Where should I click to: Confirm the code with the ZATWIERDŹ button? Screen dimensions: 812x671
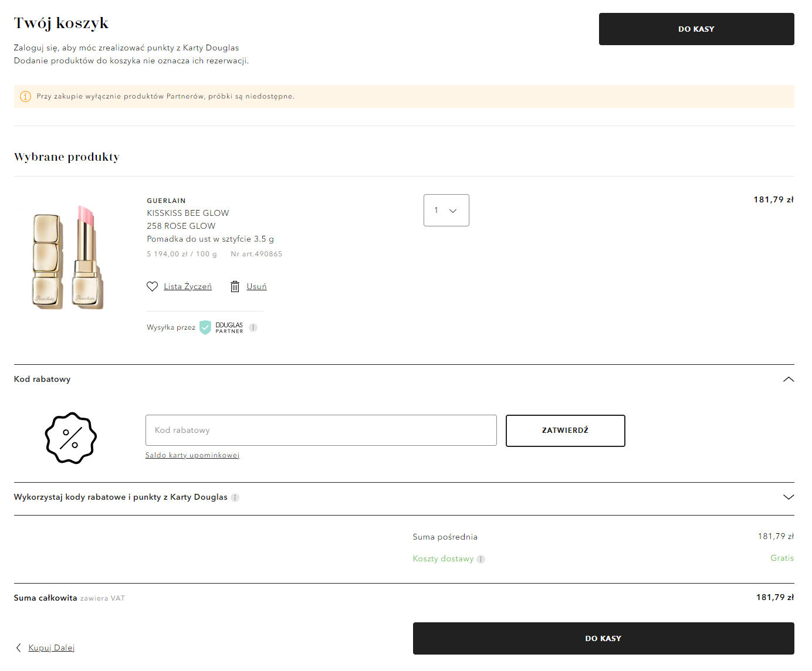[x=565, y=431]
